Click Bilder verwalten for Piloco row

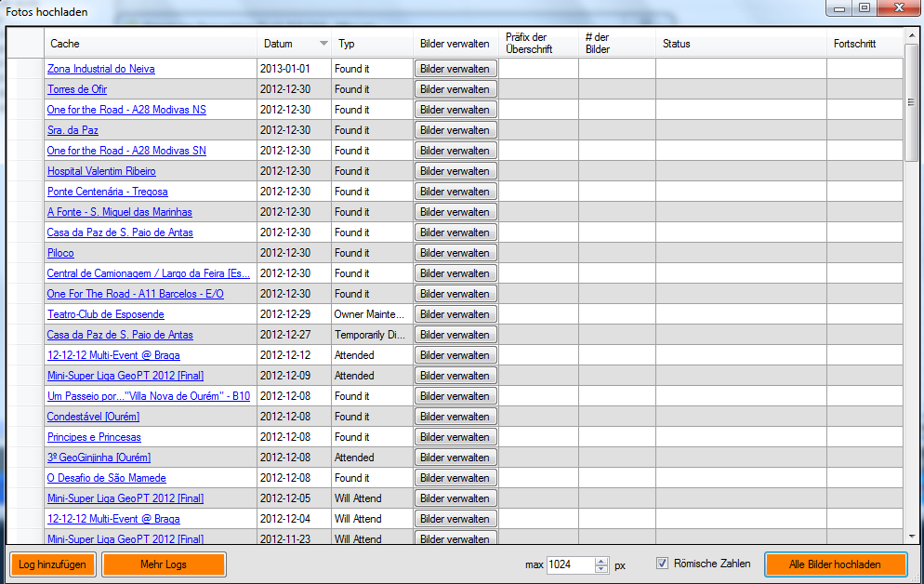click(455, 253)
